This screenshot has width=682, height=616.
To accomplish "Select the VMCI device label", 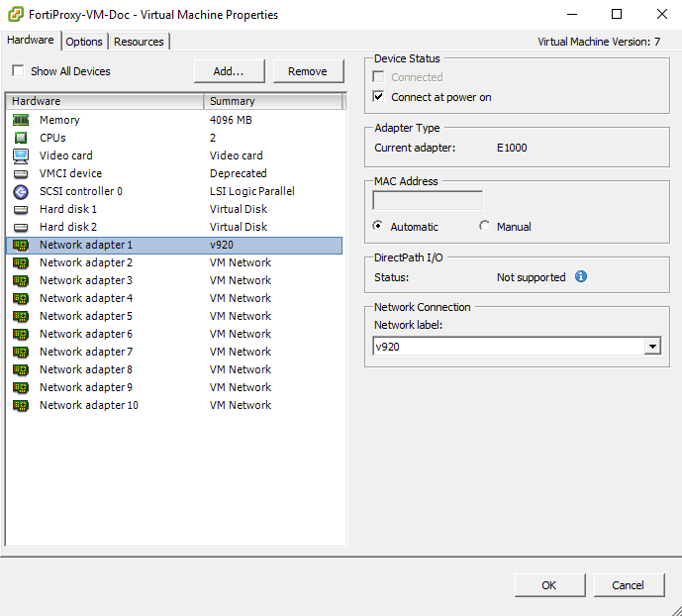I will 70,173.
